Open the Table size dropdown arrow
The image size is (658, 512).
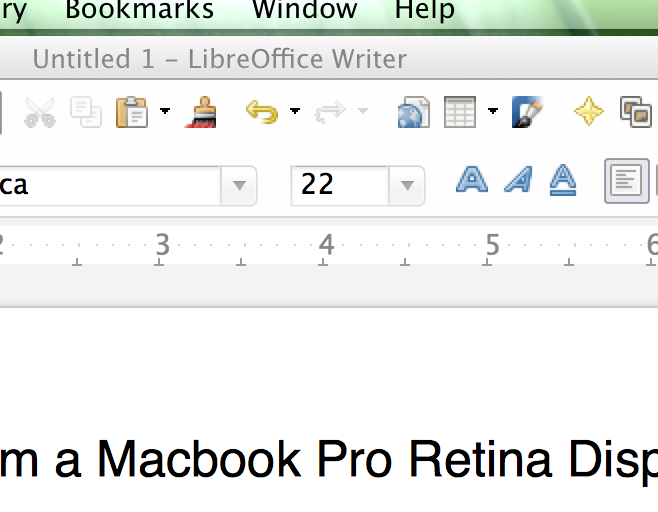(x=493, y=111)
